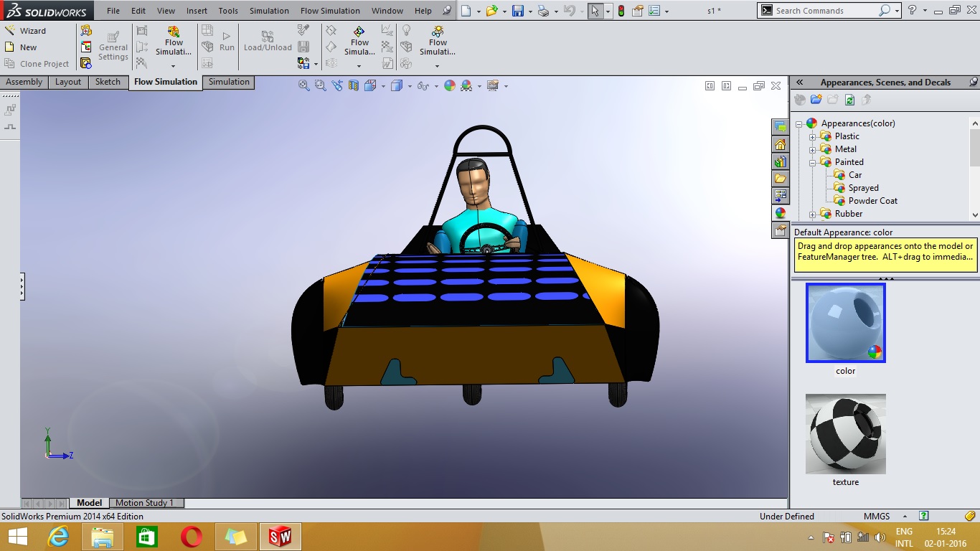Open the View Palette task pane tab
The image size is (980, 551).
click(x=781, y=195)
